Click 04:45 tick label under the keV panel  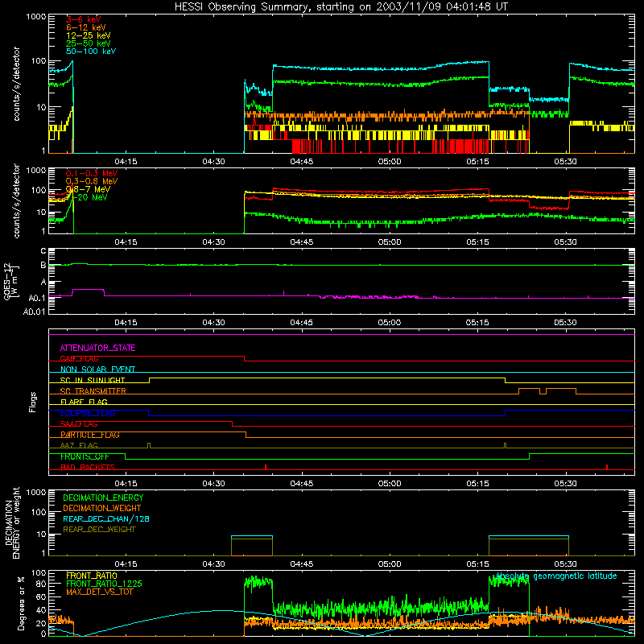[x=301, y=162]
